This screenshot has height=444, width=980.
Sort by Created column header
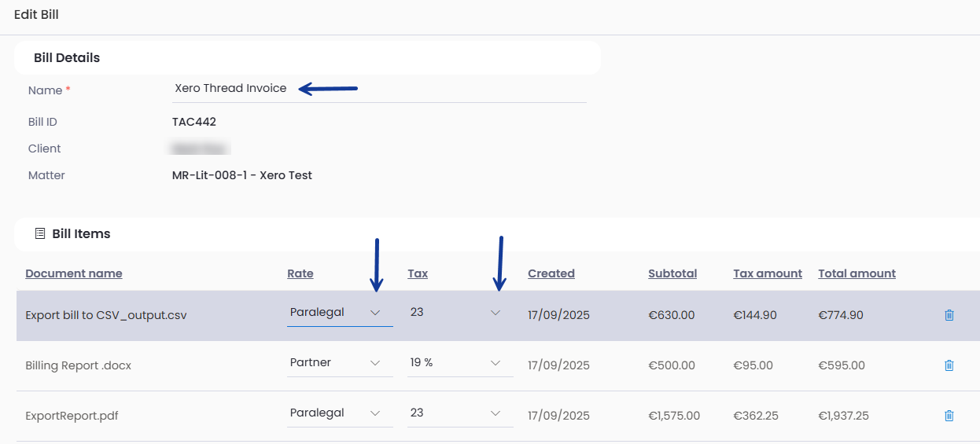pyautogui.click(x=551, y=273)
